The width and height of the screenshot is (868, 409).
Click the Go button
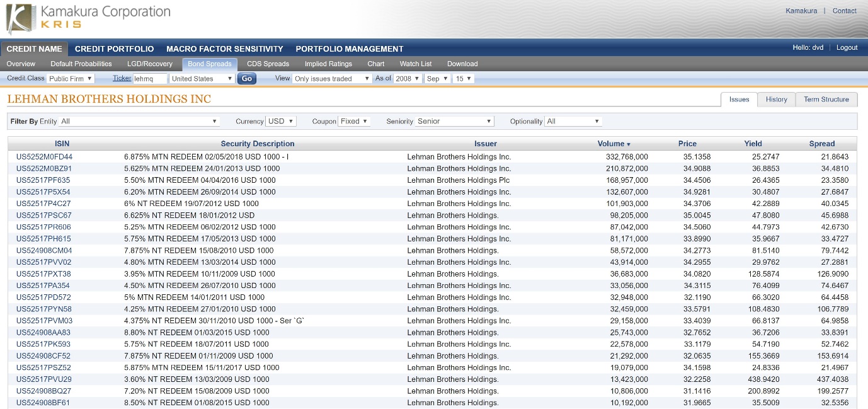(x=247, y=79)
